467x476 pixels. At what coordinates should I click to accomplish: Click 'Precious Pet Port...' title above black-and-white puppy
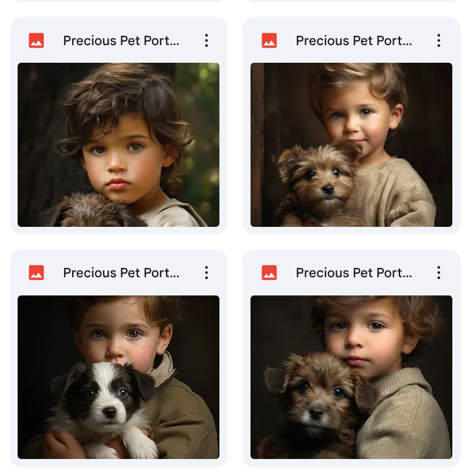click(x=121, y=273)
